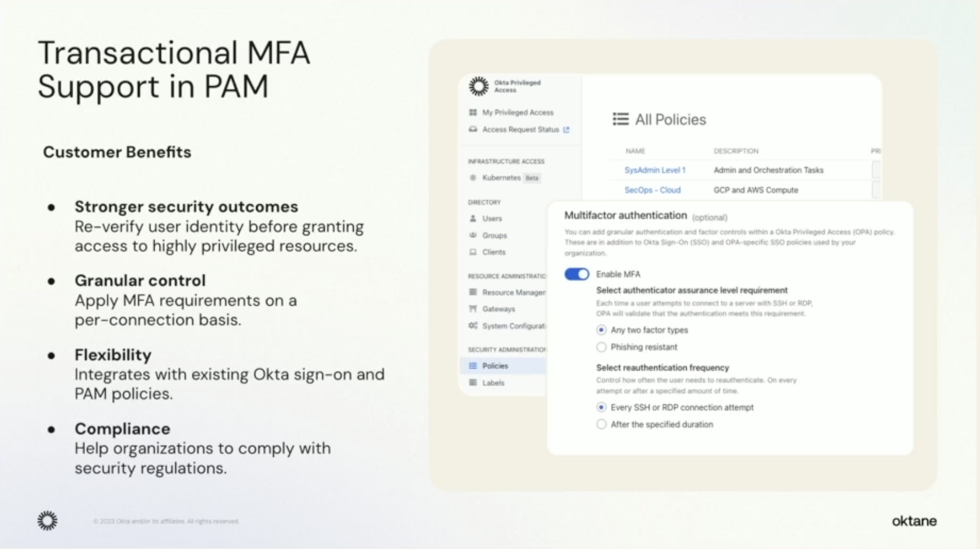Open the SecOps - Cloud policy
Screen dimensions: 980x549
point(651,190)
